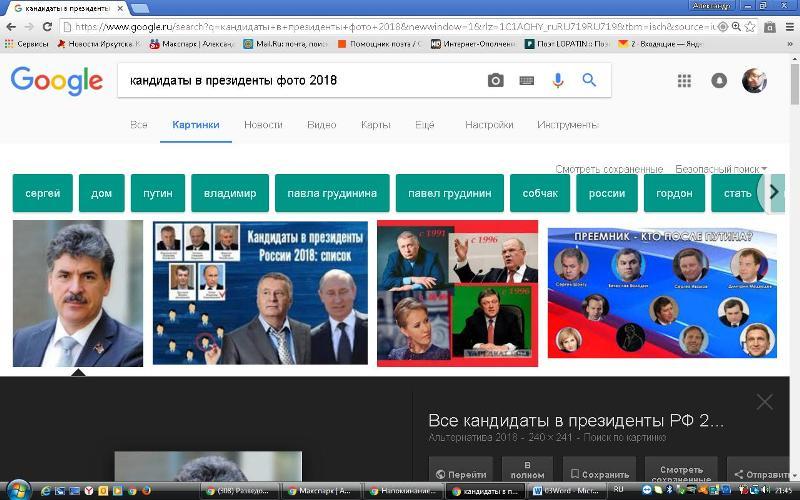Switch to Видео tab

[321, 125]
